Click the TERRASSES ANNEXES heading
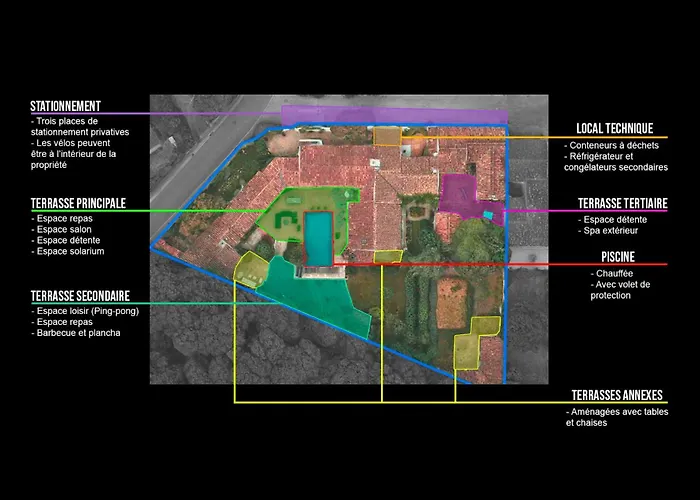This screenshot has height=500, width=700. coord(620,396)
